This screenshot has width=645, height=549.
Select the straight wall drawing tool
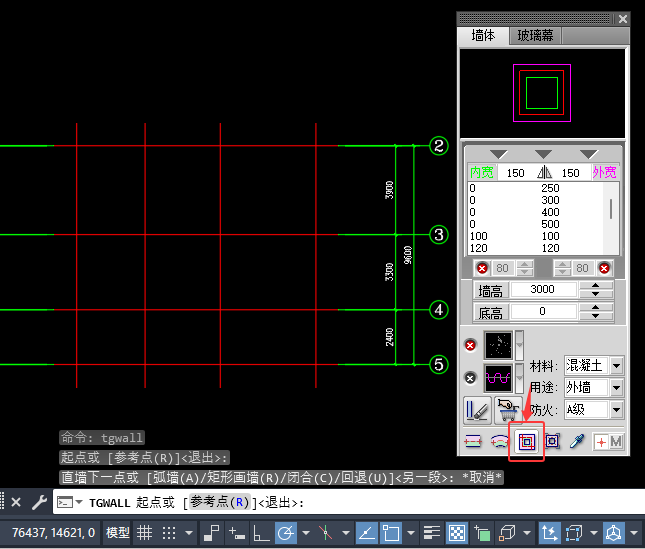[473, 442]
